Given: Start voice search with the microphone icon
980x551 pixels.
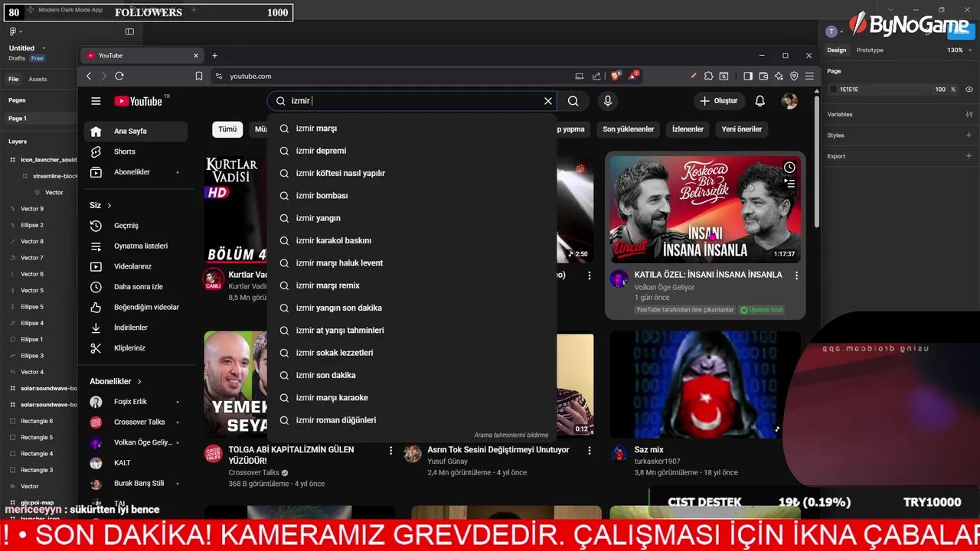Looking at the screenshot, I should [x=608, y=101].
